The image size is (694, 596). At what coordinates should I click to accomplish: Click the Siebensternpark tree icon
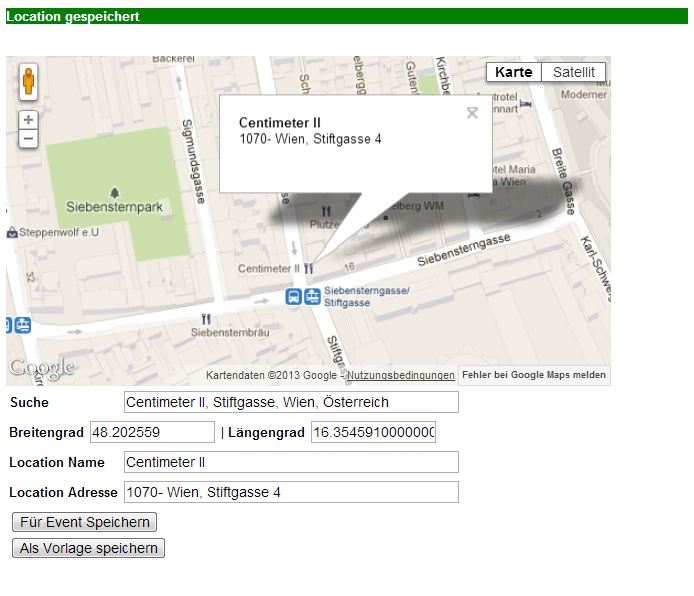pos(115,193)
